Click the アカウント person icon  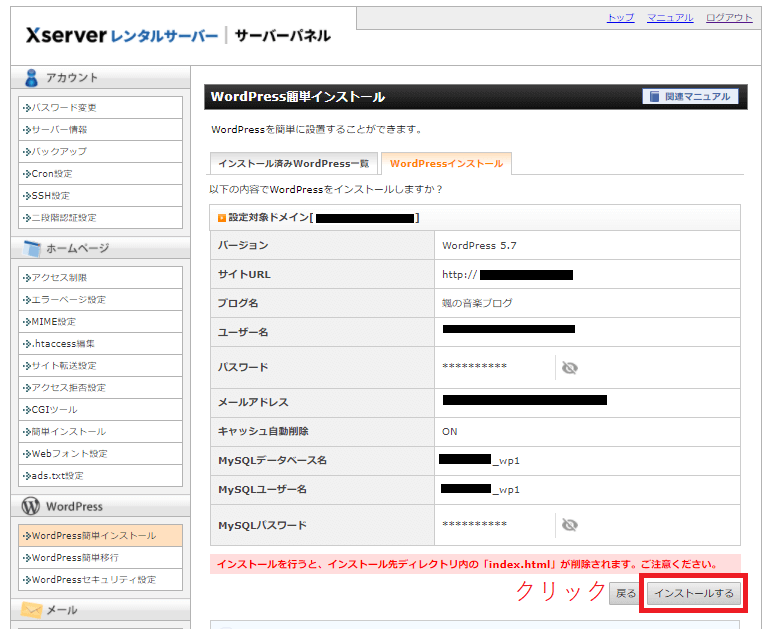pos(31,77)
